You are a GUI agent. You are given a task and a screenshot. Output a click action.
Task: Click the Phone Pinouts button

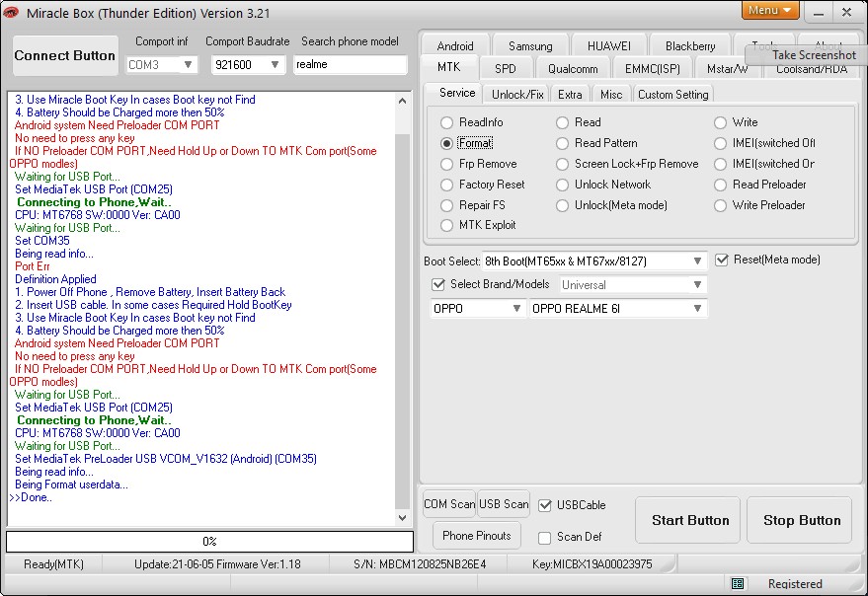pyautogui.click(x=477, y=536)
